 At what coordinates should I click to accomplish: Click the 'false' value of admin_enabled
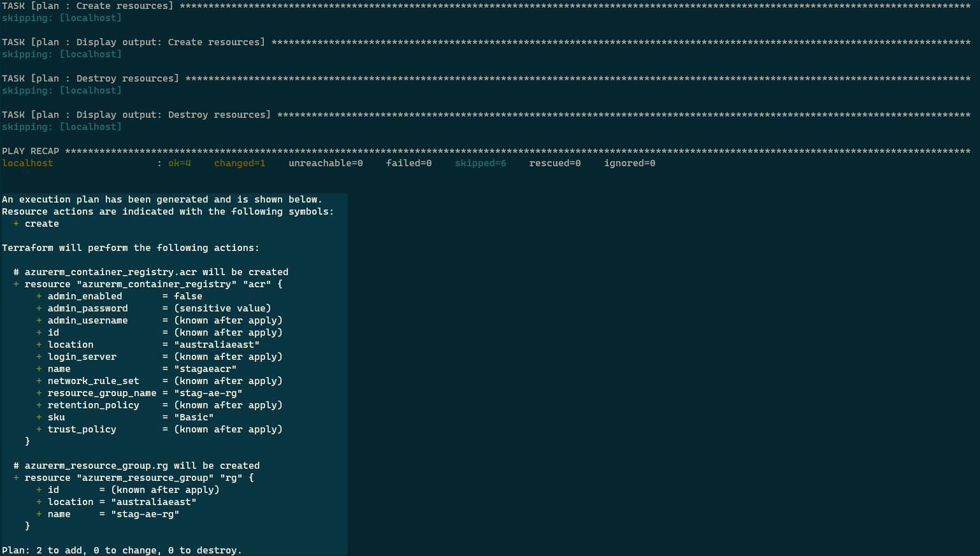[188, 296]
